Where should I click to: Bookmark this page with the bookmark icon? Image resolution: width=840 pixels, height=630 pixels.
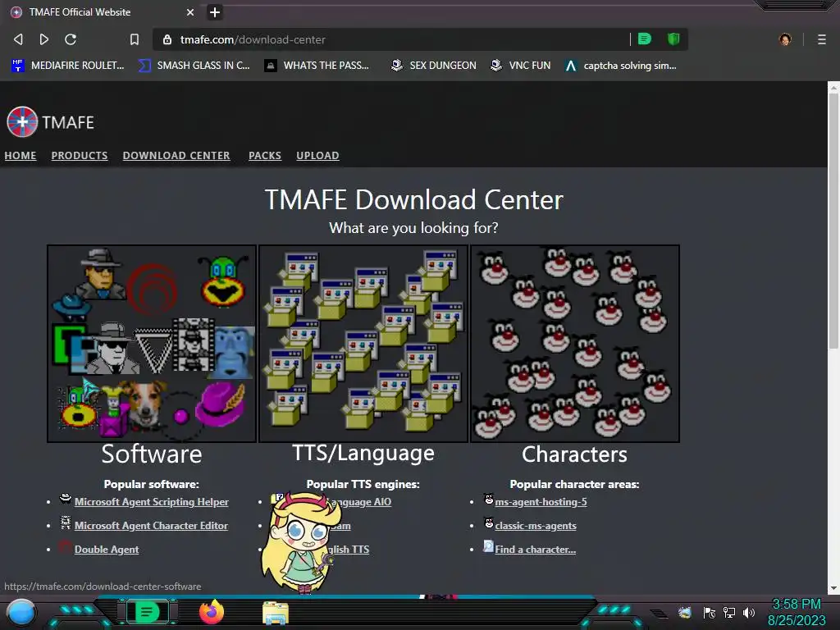[135, 39]
